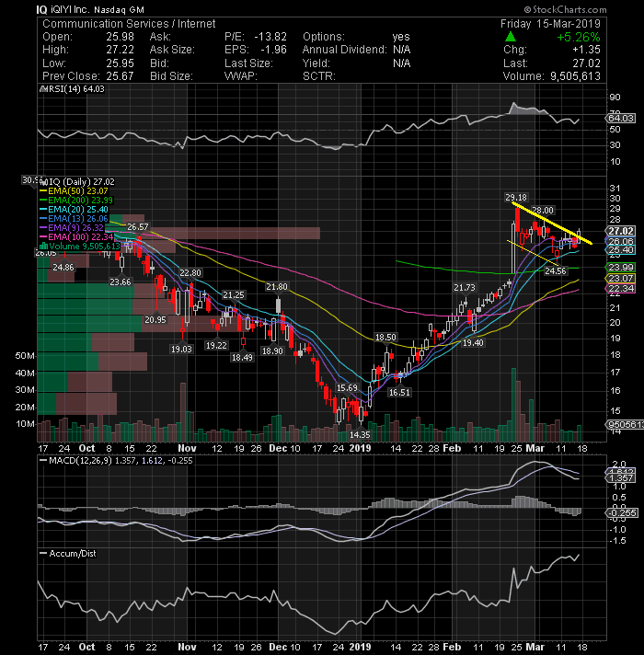Click the 19.03 price annotation

tap(181, 349)
